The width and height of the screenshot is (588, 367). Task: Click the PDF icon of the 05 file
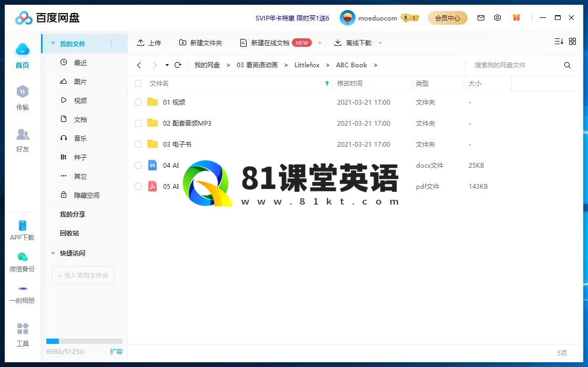click(x=152, y=186)
